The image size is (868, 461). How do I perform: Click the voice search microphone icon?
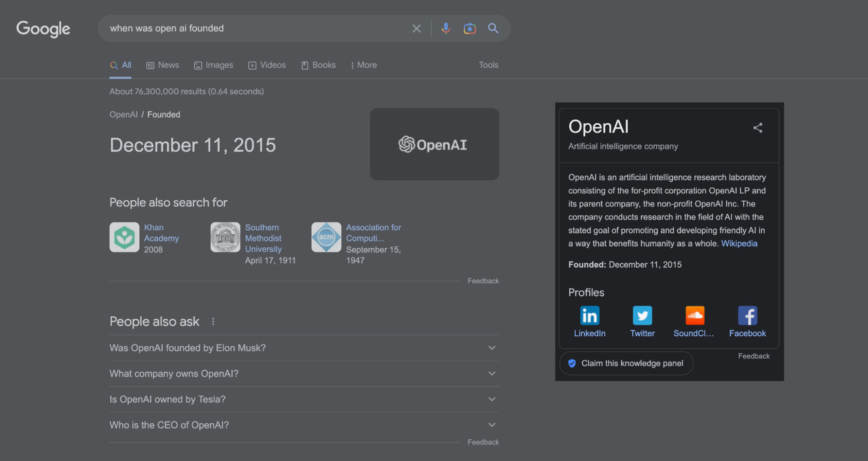tap(445, 29)
